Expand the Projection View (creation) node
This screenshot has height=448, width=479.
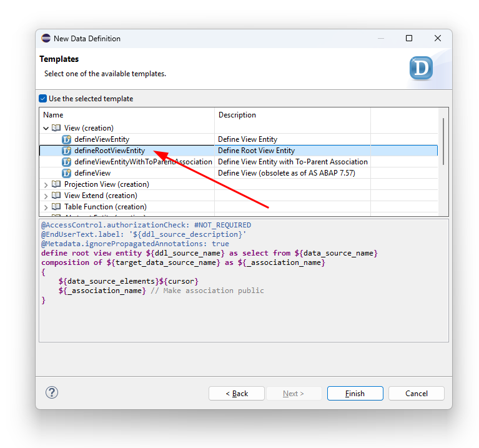pyautogui.click(x=46, y=184)
